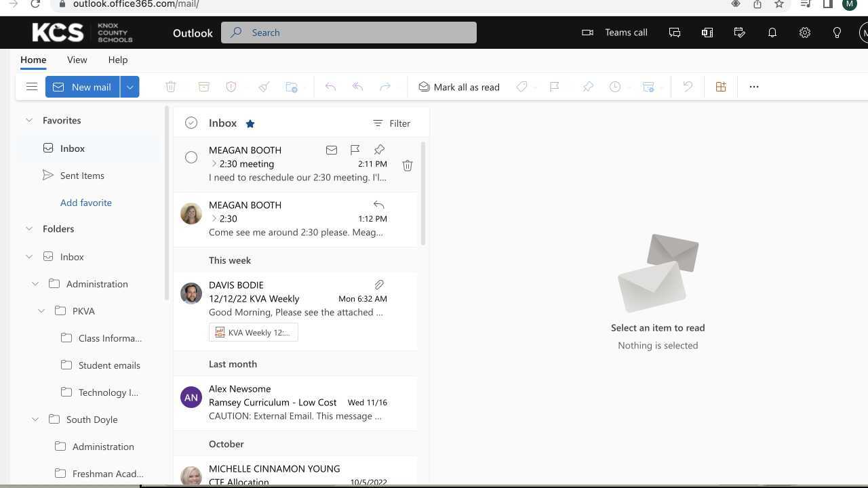Delete the 2:30 meeting email
This screenshot has width=868, height=488.
coord(408,165)
